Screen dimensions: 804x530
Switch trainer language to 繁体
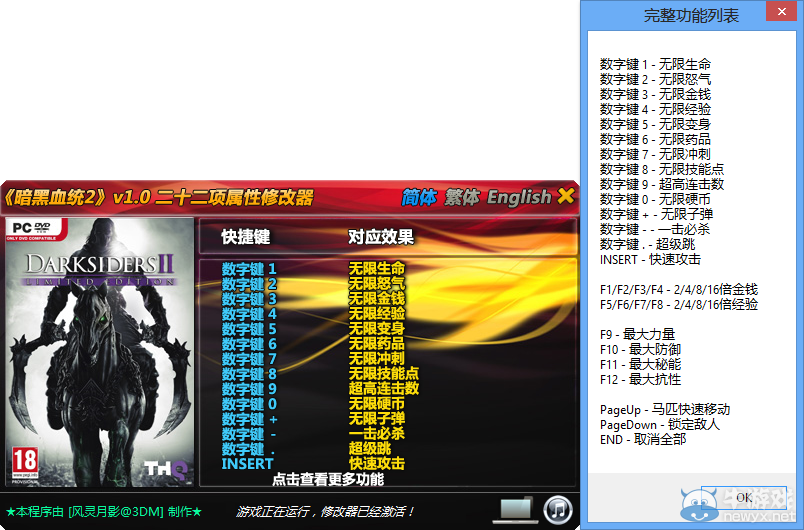pos(462,197)
